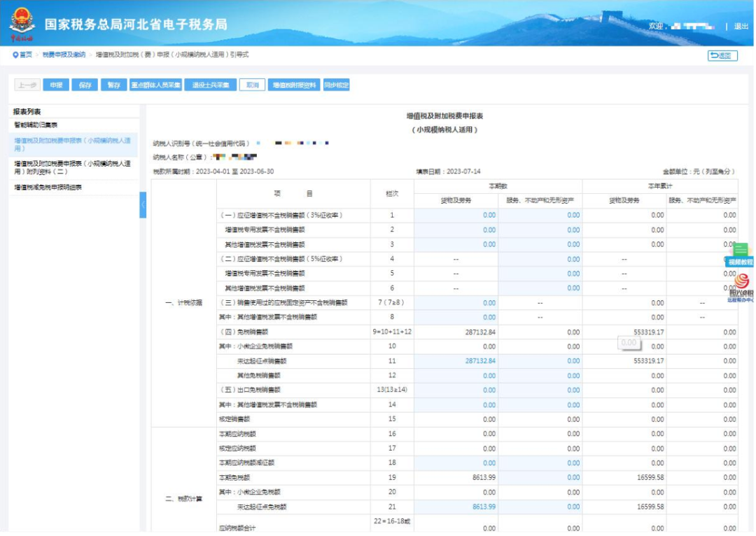Click the 退出 logout link

tap(743, 26)
